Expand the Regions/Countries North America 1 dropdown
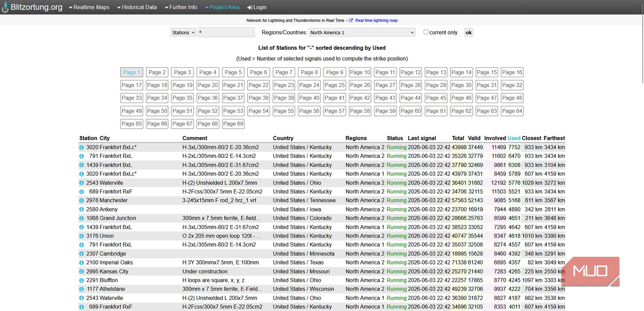The image size is (644, 311). pos(362,32)
